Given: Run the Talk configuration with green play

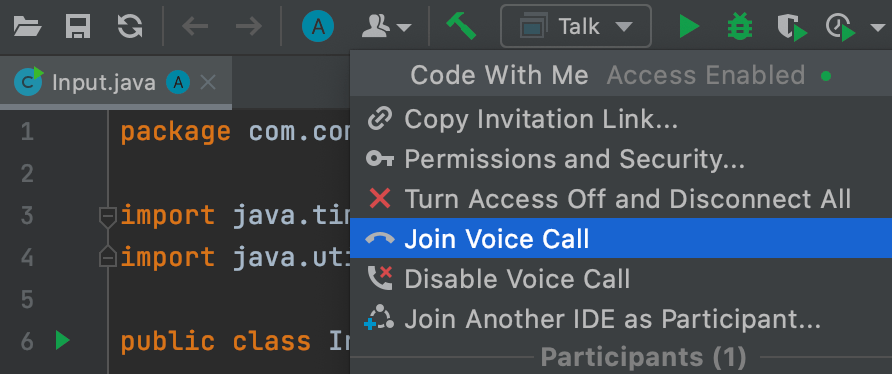Looking at the screenshot, I should point(689,27).
